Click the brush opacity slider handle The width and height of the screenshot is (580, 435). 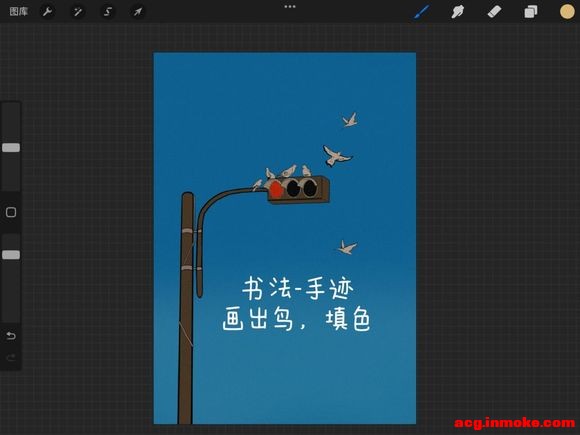pos(11,254)
